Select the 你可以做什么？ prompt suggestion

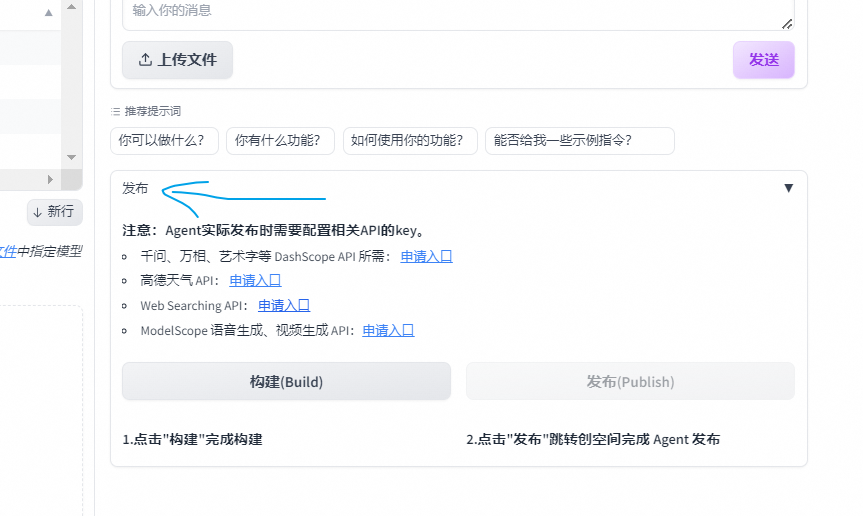(164, 141)
